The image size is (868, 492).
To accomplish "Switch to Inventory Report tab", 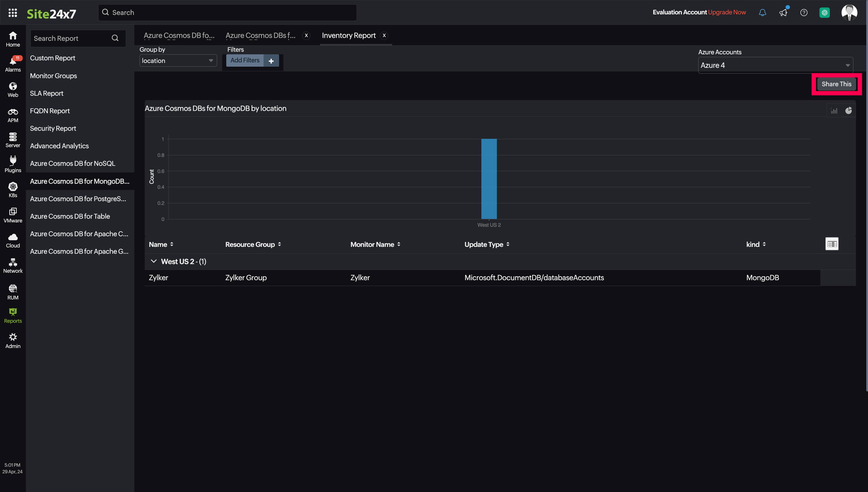I will point(349,35).
